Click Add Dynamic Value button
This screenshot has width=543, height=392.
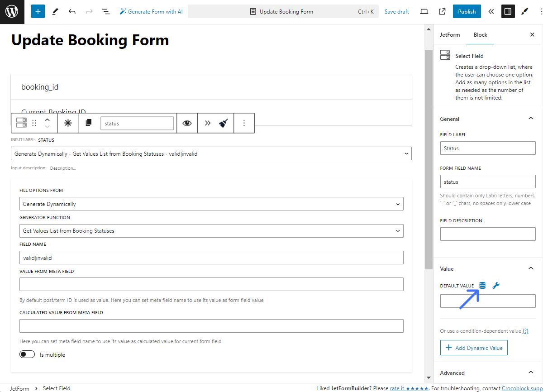[474, 348]
